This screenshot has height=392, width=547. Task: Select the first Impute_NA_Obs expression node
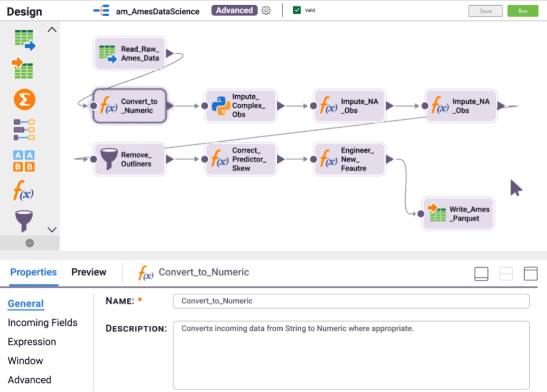pos(350,106)
